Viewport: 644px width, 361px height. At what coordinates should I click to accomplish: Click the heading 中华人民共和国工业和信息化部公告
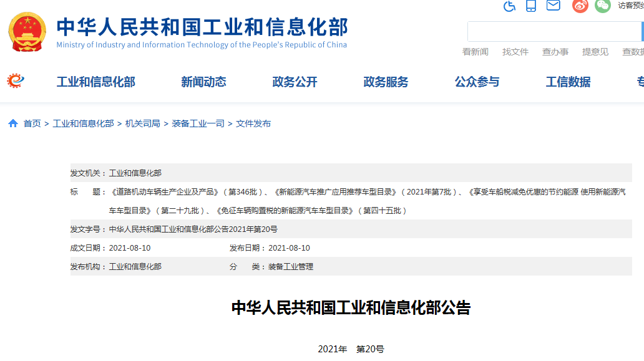point(351,307)
